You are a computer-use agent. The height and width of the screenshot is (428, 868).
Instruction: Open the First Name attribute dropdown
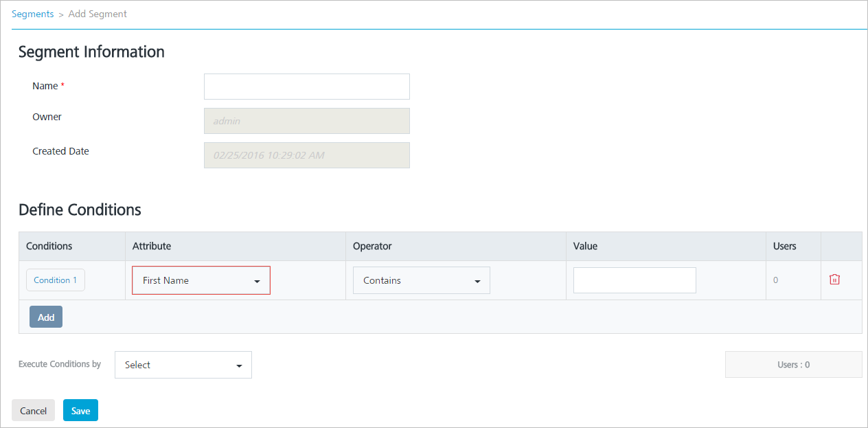(201, 280)
